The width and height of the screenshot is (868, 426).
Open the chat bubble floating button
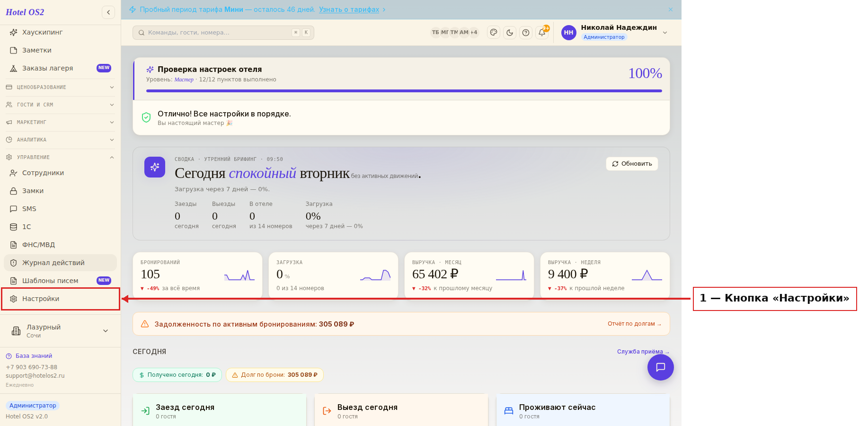coord(661,367)
